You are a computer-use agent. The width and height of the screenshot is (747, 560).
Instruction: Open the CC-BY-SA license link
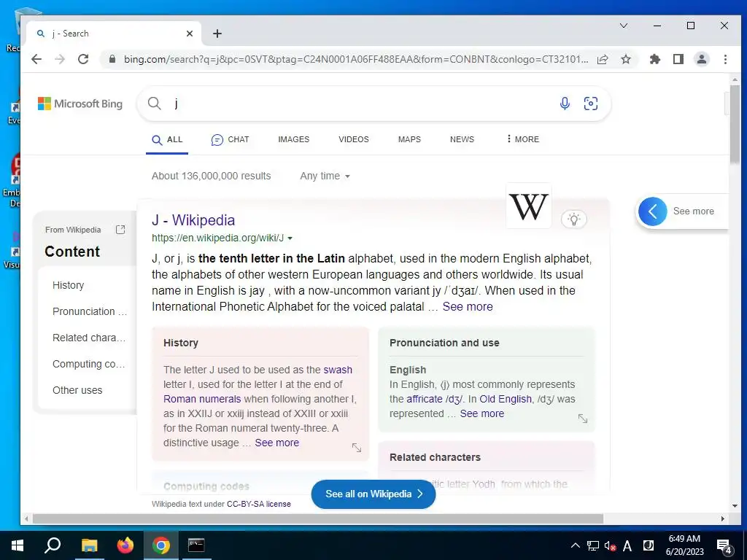(x=259, y=504)
